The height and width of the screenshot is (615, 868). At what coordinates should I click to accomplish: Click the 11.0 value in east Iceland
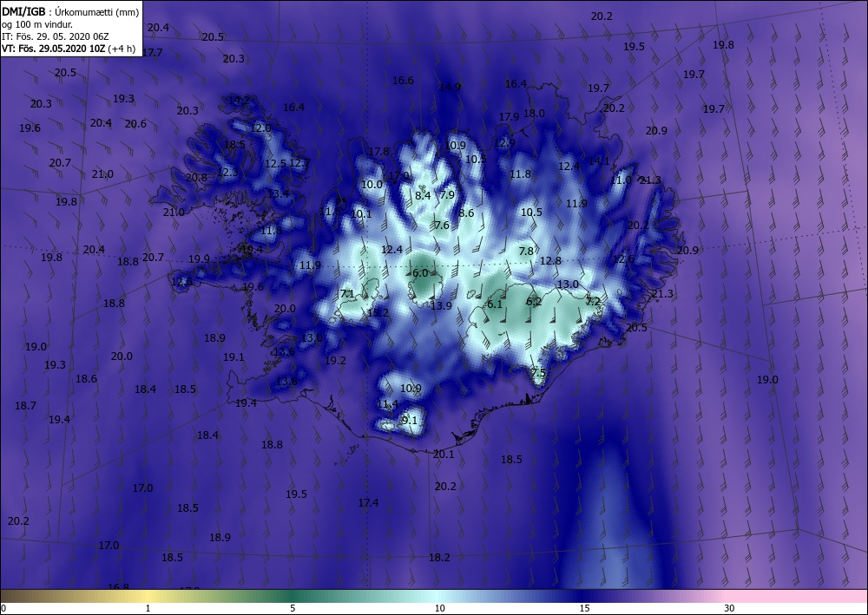tap(621, 180)
